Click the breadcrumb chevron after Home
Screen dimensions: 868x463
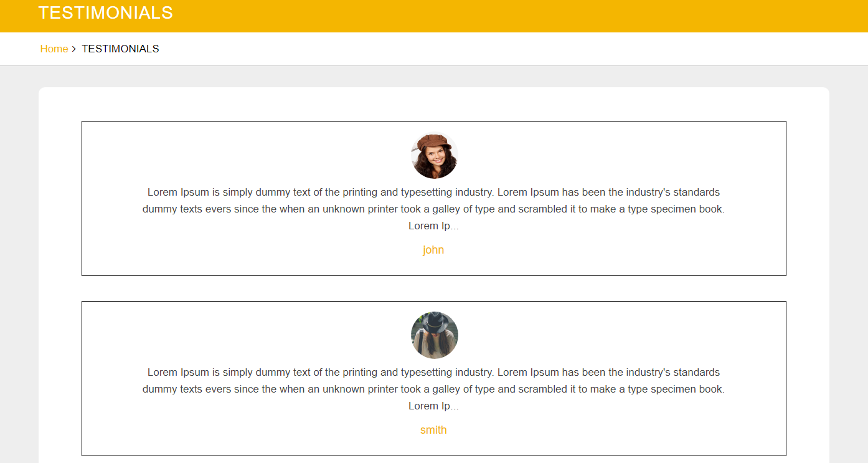74,49
